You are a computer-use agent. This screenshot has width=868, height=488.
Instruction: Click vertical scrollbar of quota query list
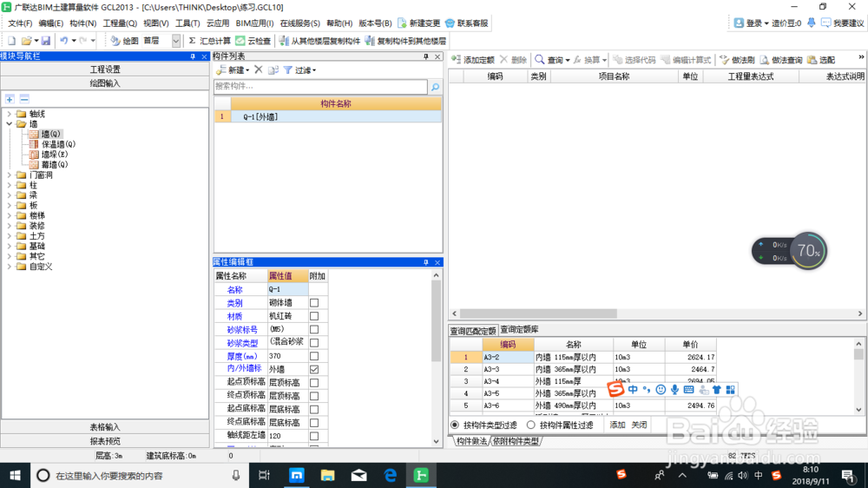click(x=858, y=354)
